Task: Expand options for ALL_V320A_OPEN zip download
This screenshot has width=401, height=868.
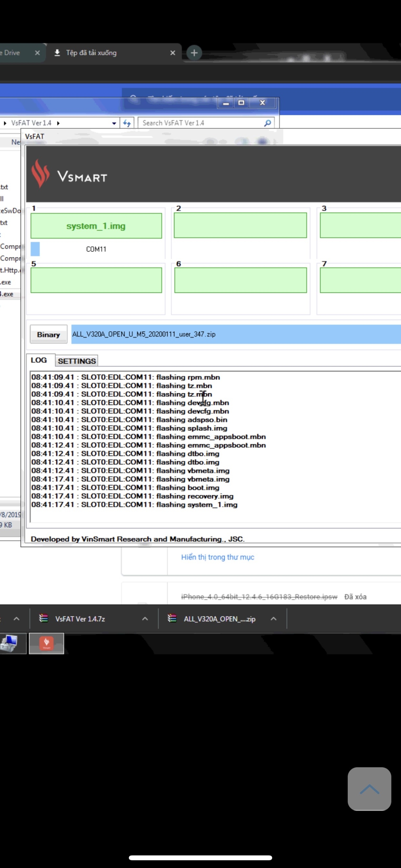Action: point(274,619)
